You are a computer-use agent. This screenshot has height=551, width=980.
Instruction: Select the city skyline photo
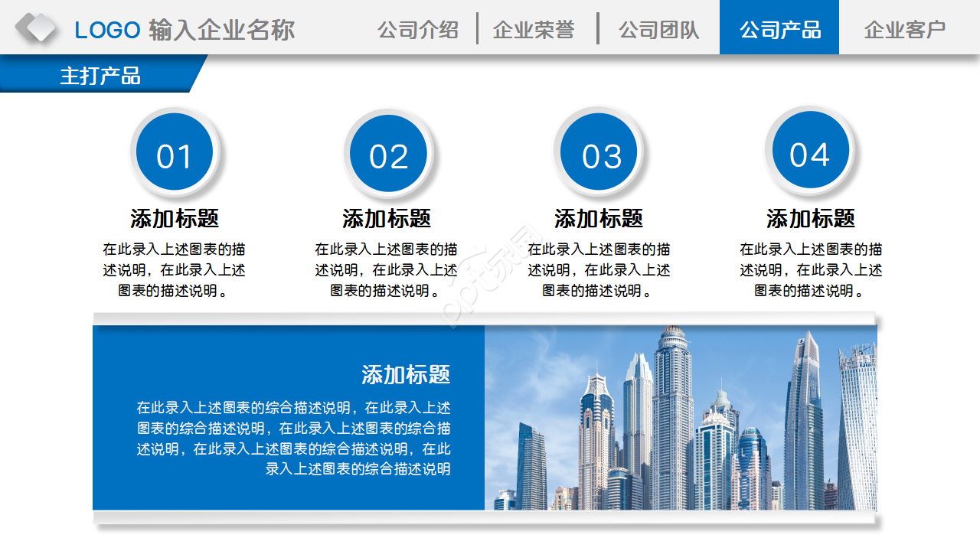point(681,418)
